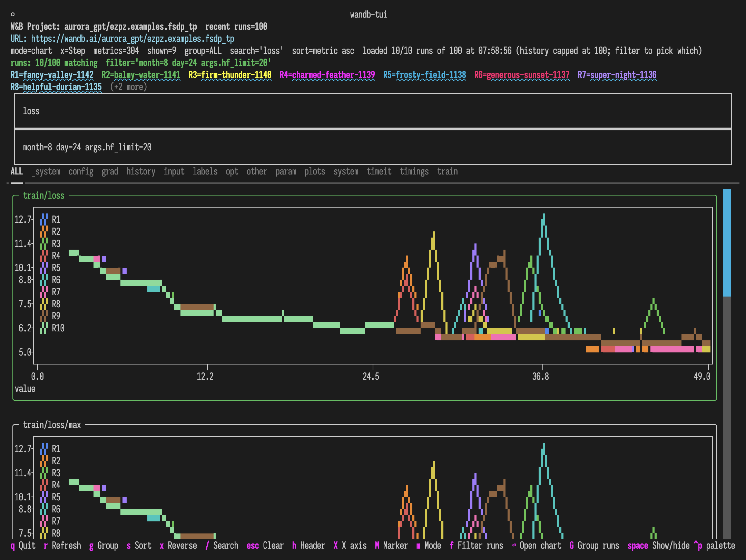The image size is (746, 560).
Task: Click the 12.7 y-axis label in train/loss
Action: point(23,219)
